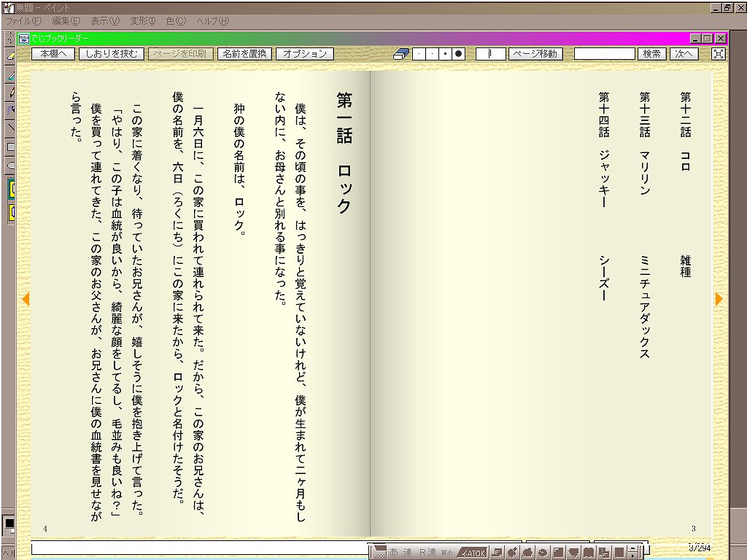The height and width of the screenshot is (560, 747).
Task: Open the 色(C) menu in Paint
Action: [176, 21]
